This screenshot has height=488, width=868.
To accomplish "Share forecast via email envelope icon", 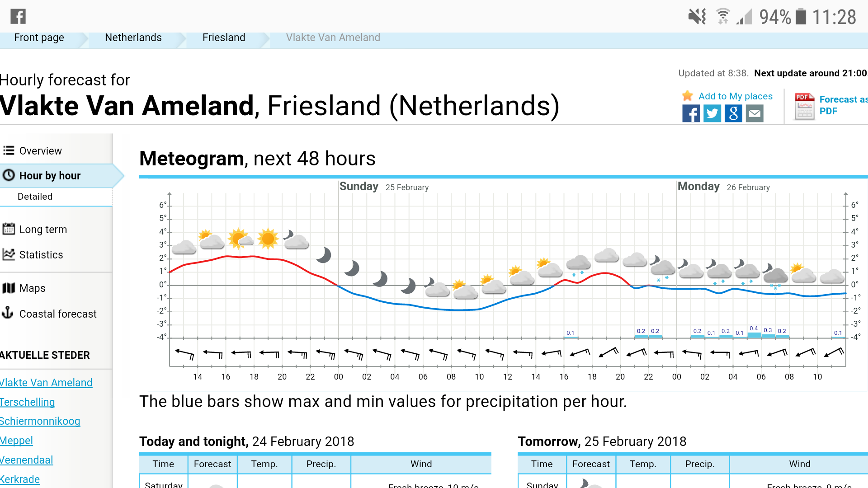I will click(755, 113).
